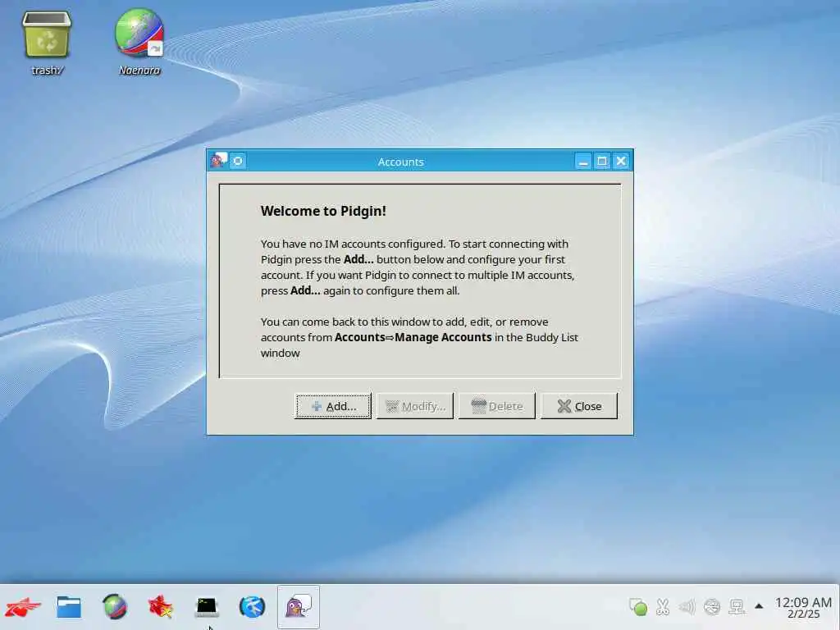The image size is (840, 630).
Task: Click the Welcome to Pidgin! heading
Action: coord(323,211)
